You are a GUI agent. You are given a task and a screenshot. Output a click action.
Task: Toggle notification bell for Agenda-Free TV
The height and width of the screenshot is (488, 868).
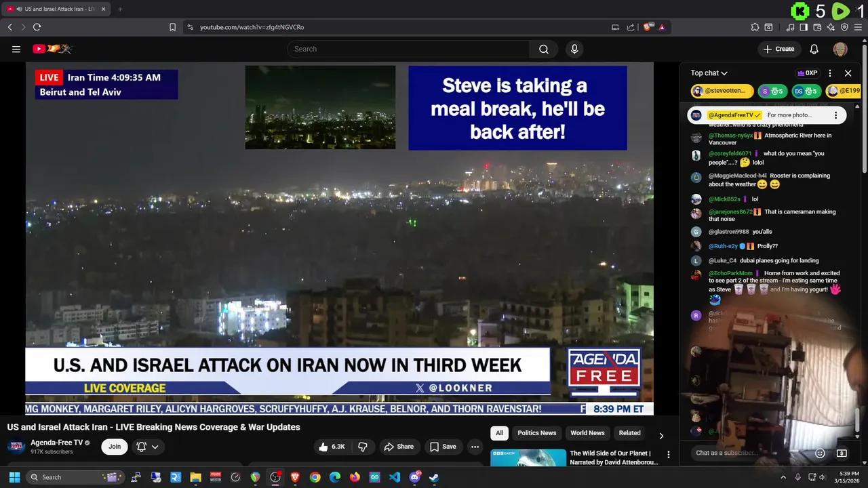[141, 447]
